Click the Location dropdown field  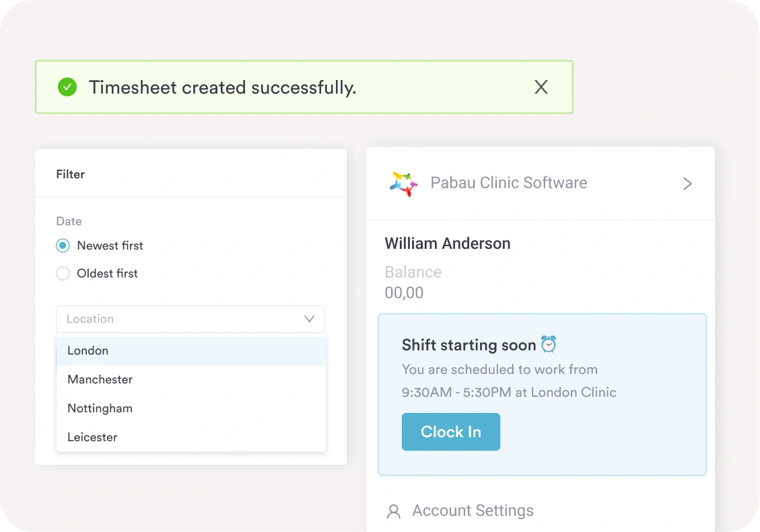[182, 319]
